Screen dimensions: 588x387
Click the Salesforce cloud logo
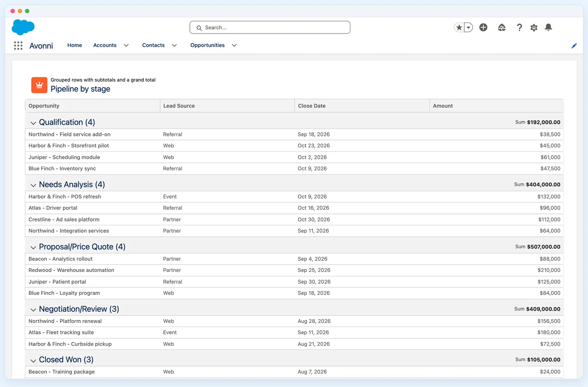click(x=23, y=27)
